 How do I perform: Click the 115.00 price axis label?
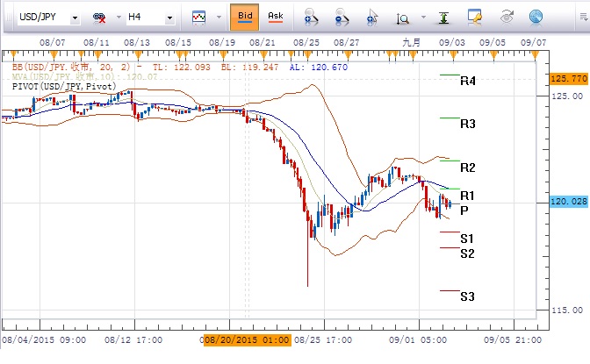[x=567, y=310]
